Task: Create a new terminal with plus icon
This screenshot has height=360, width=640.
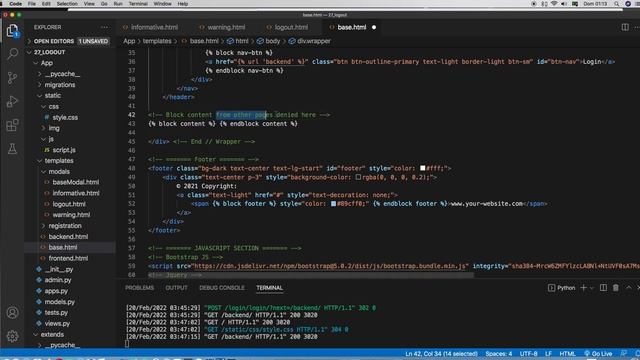Action: [583, 288]
